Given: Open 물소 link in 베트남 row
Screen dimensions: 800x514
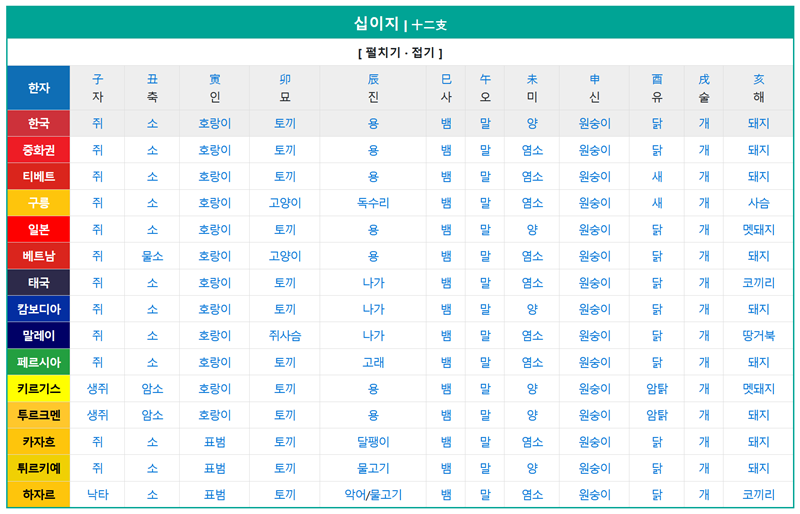Looking at the screenshot, I should 152,256.
